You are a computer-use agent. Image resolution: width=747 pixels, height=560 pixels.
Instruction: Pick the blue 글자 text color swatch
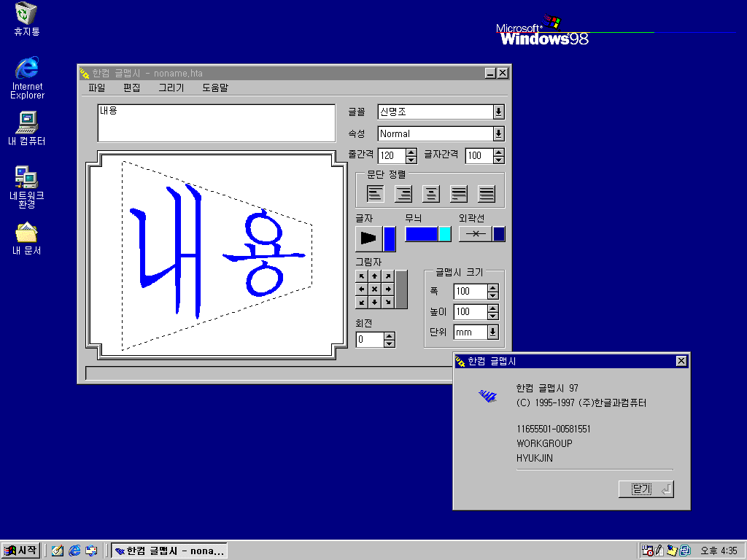(x=390, y=238)
